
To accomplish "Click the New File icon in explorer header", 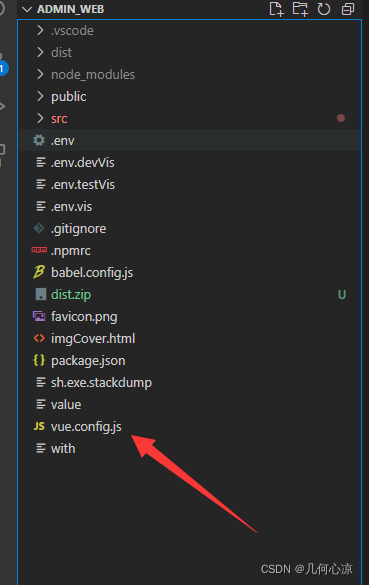I will [x=276, y=9].
